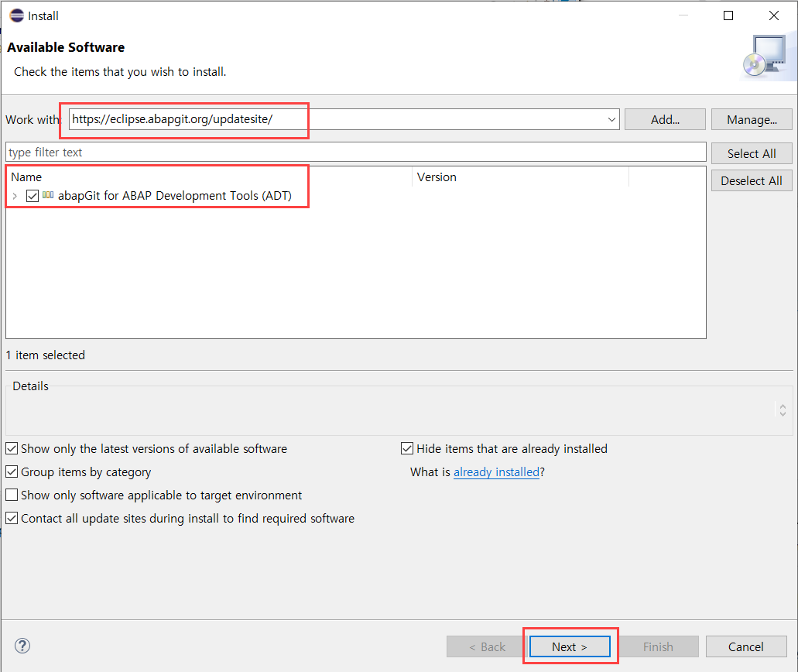Click the help question mark icon
The width and height of the screenshot is (798, 672).
point(22,646)
